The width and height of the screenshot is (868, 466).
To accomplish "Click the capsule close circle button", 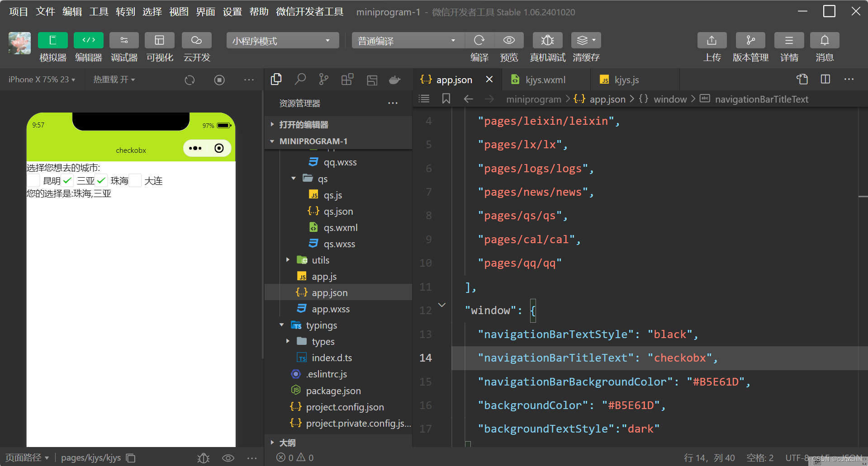I will 219,148.
